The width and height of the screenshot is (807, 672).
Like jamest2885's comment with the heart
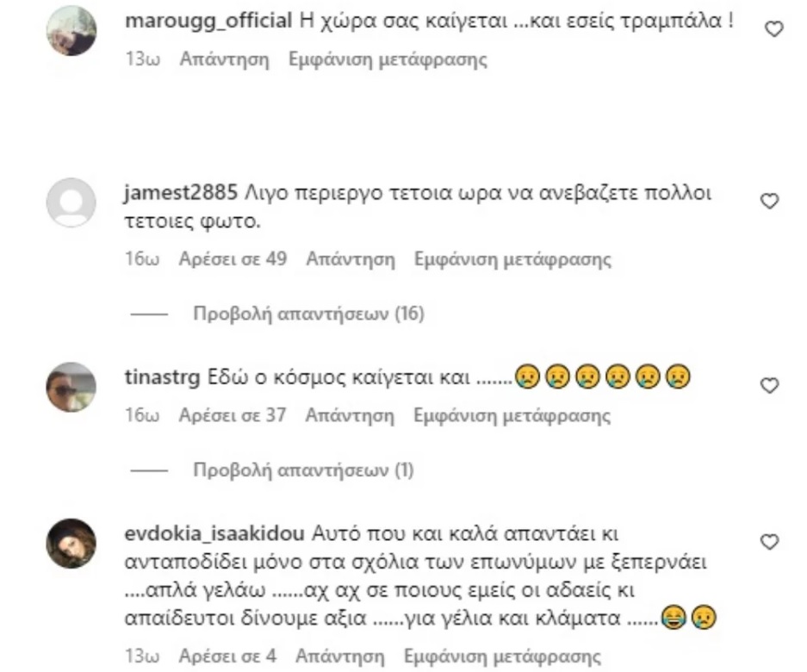pyautogui.click(x=769, y=201)
